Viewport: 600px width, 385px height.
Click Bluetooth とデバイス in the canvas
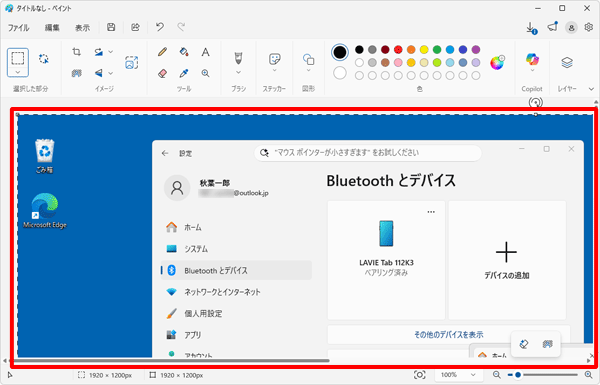click(x=236, y=271)
